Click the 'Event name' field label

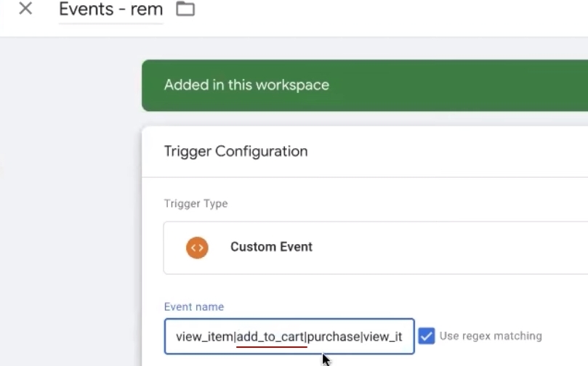click(x=193, y=306)
